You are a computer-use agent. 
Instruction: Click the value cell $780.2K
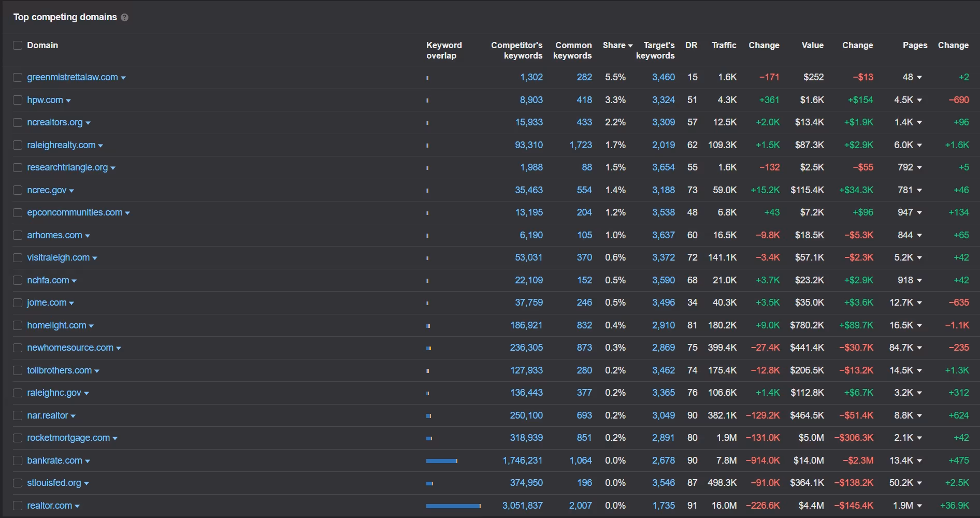[x=807, y=325]
